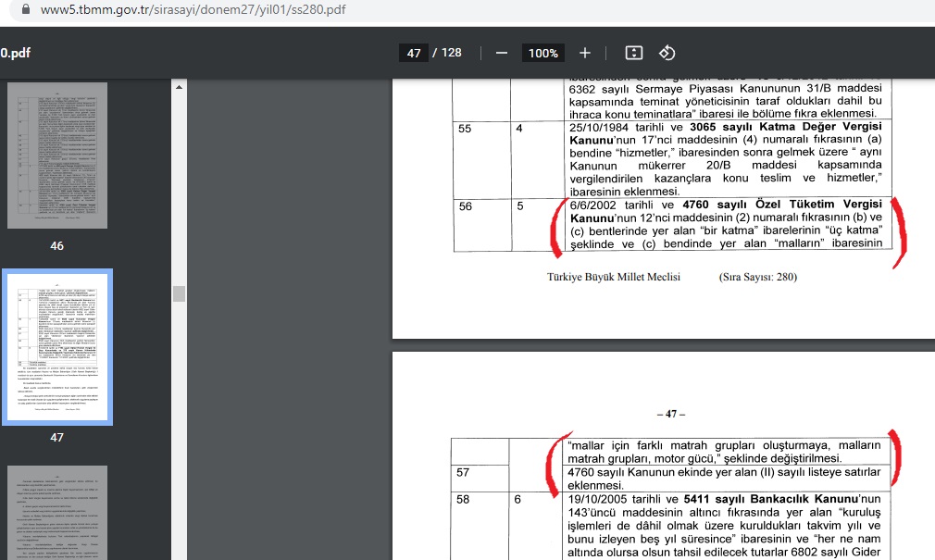Toggle the fit to page button
Viewport: 935px width, 560px height.
[633, 53]
